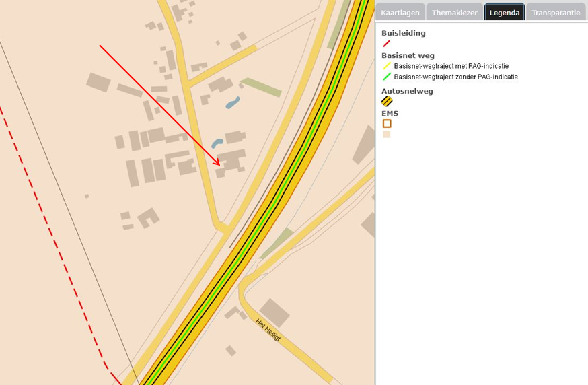Screen dimensions: 588x385
Task: Select the Legenda tab
Action: click(x=505, y=12)
